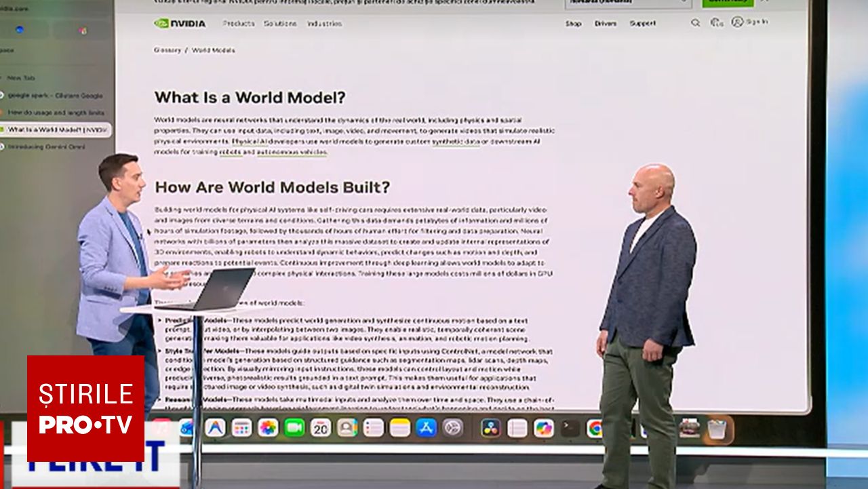Launch DaVinci Resolve from the dock
The width and height of the screenshot is (868, 489).
click(x=490, y=428)
